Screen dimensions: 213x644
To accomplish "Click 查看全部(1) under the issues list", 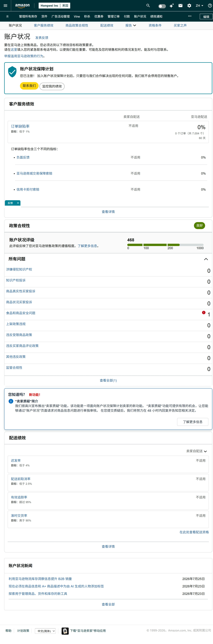I will 108,381.
